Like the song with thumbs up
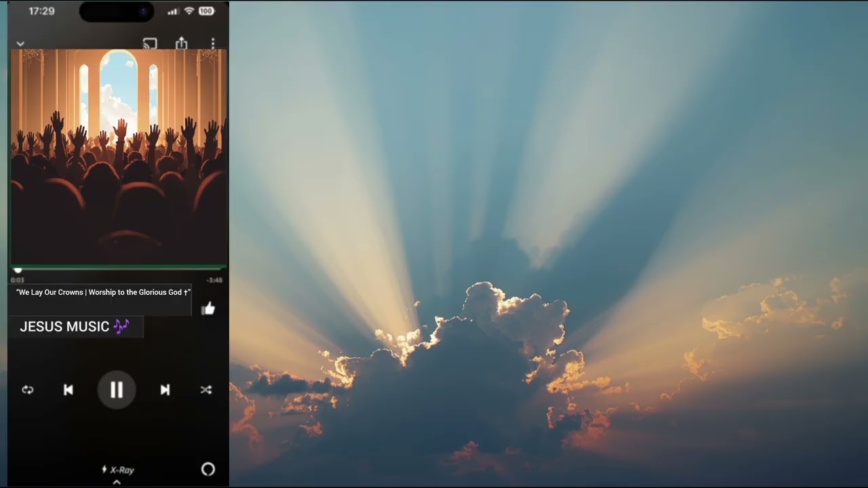The image size is (868, 488). coord(208,309)
